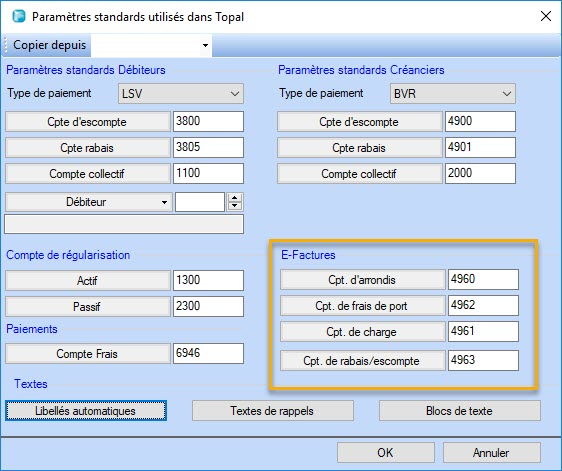Viewport: 562px width, 471px height.
Task: Increase the Débiteur number with up arrow
Action: tap(235, 197)
